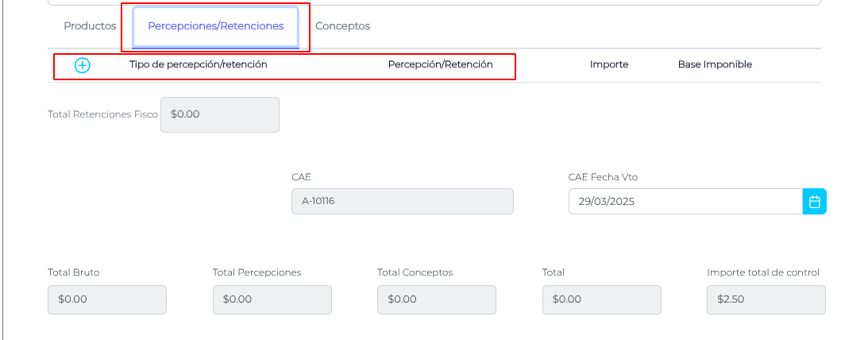The image size is (868, 340).
Task: Click the Total Retenciones Fisco field
Action: (220, 114)
